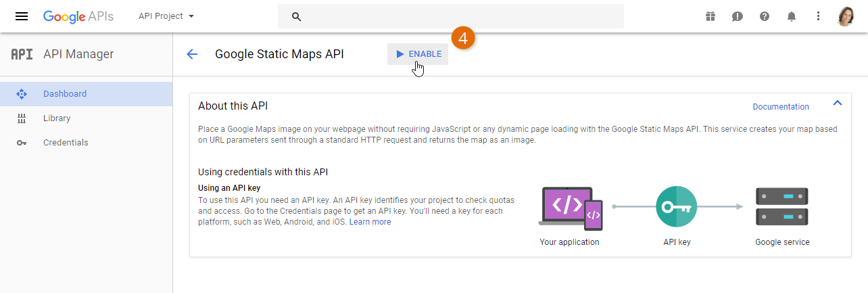The image size is (868, 293).
Task: Click the About this API heading
Action: [x=233, y=106]
